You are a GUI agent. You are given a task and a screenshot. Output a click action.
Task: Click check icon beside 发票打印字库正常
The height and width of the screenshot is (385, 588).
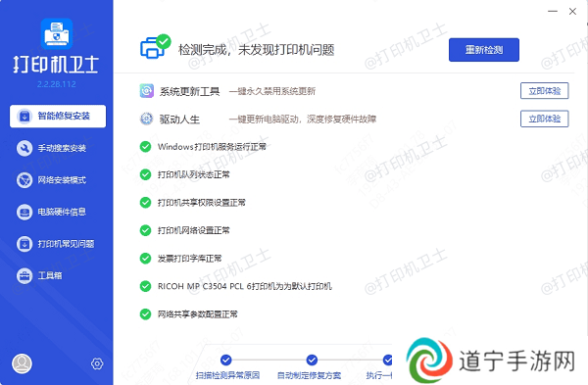(145, 259)
